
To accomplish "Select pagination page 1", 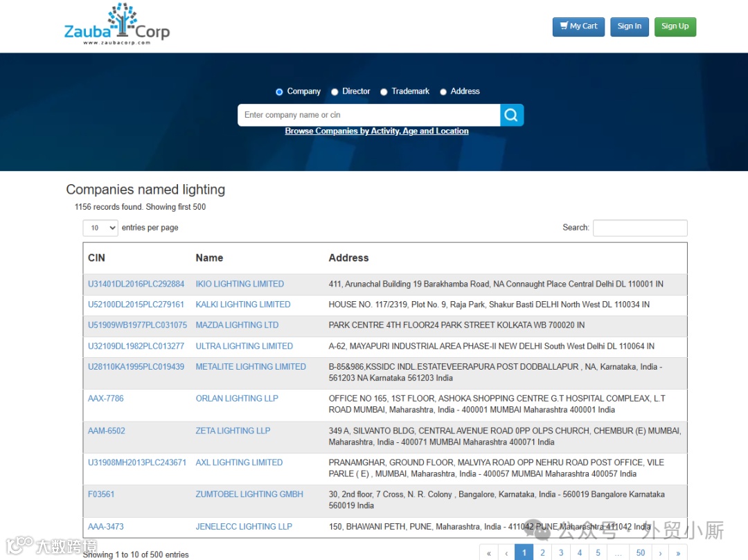I will point(524,553).
